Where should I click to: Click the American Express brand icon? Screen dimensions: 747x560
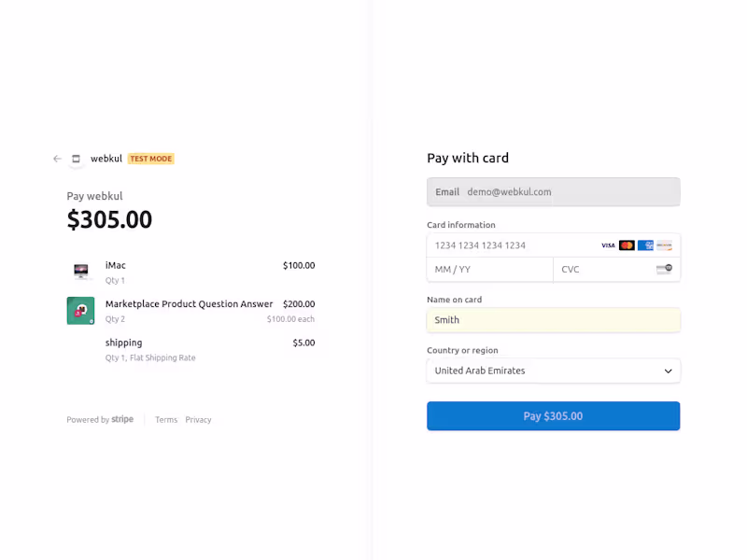coord(645,245)
